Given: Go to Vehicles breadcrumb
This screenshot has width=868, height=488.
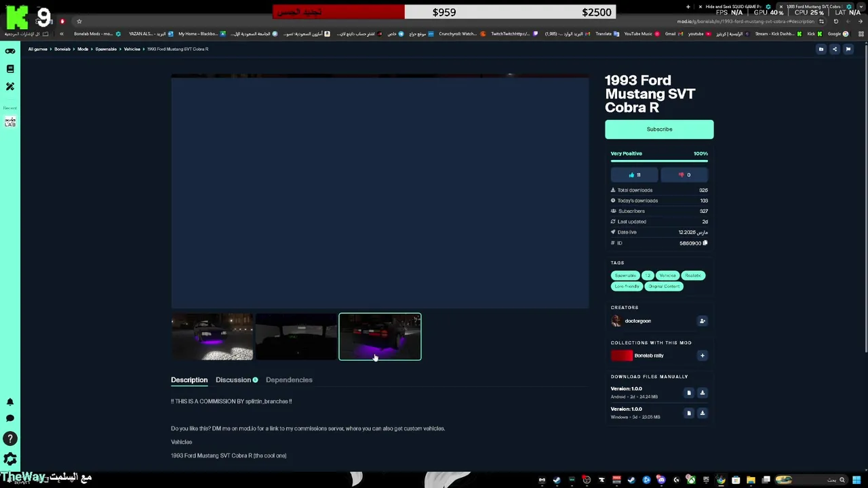Looking at the screenshot, I should click(132, 49).
